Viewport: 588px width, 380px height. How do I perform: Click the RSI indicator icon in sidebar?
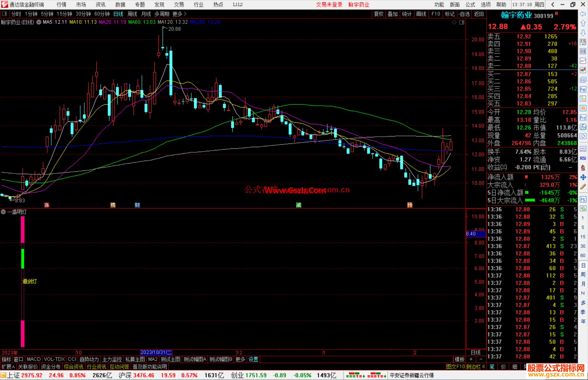tap(583, 158)
